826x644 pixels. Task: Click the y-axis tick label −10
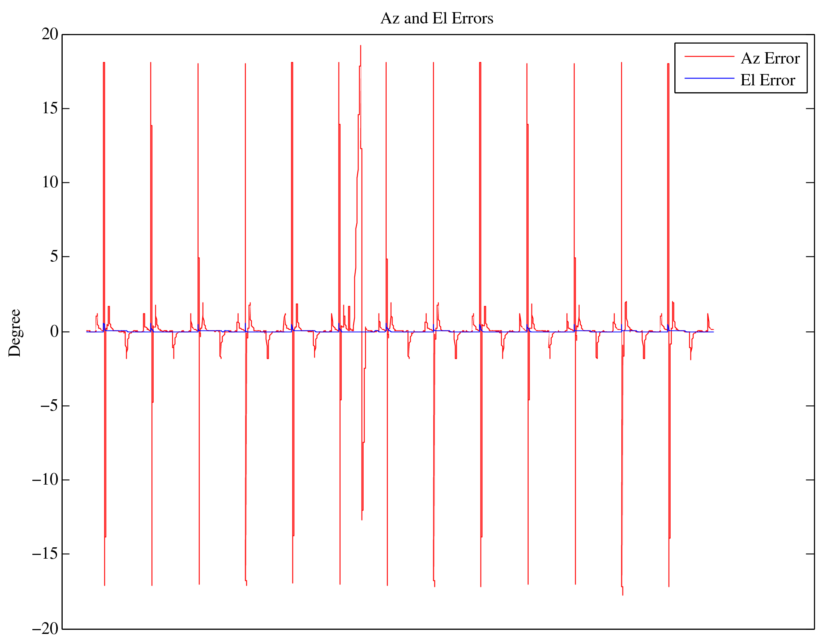[x=45, y=480]
